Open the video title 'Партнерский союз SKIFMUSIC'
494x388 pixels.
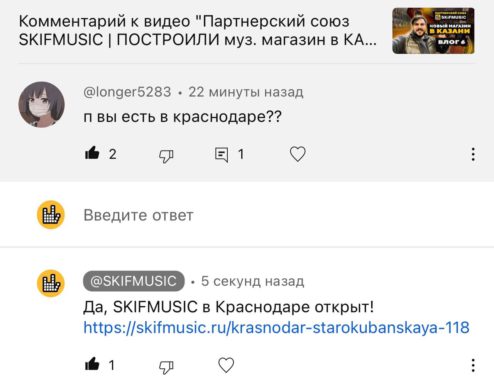197,31
